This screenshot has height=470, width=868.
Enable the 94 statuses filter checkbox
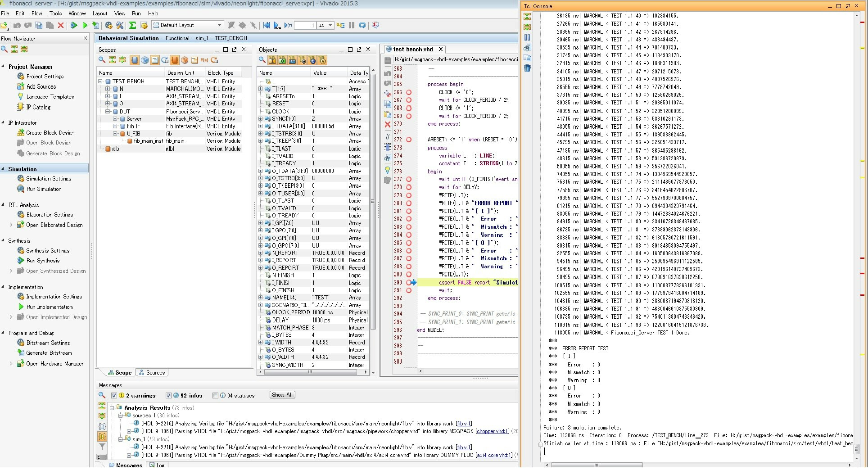point(215,396)
